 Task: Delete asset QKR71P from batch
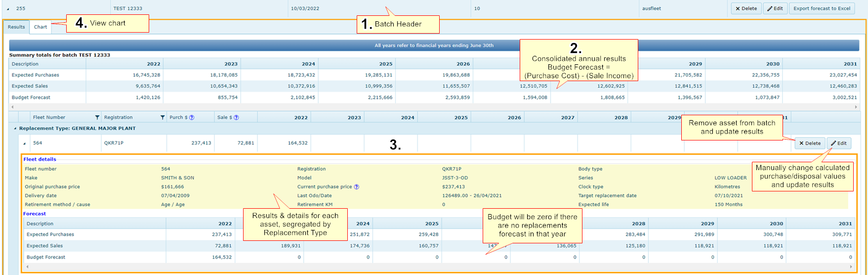(x=809, y=143)
